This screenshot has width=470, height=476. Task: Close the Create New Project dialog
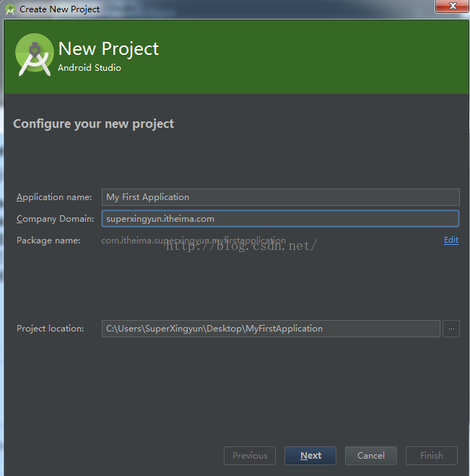coord(451,7)
